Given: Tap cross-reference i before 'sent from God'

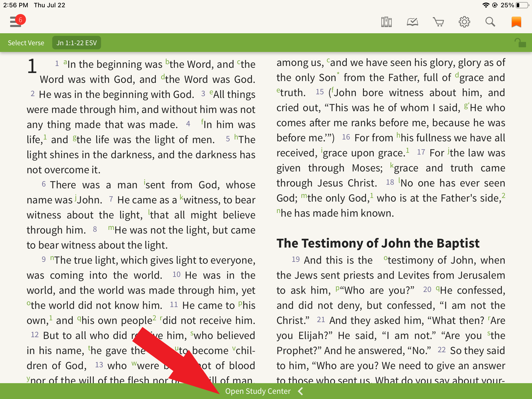Looking at the screenshot, I should tap(145, 182).
